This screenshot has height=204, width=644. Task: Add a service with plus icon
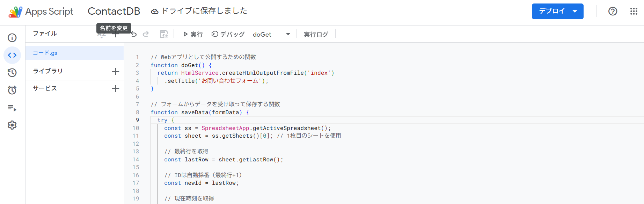pyautogui.click(x=116, y=88)
